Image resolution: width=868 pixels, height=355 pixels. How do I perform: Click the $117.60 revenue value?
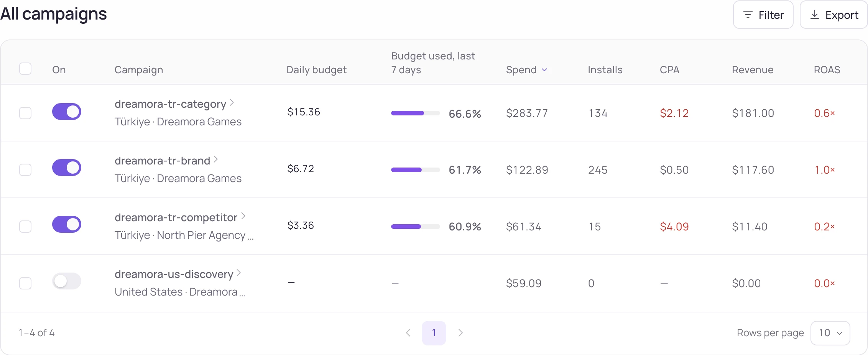tap(753, 170)
